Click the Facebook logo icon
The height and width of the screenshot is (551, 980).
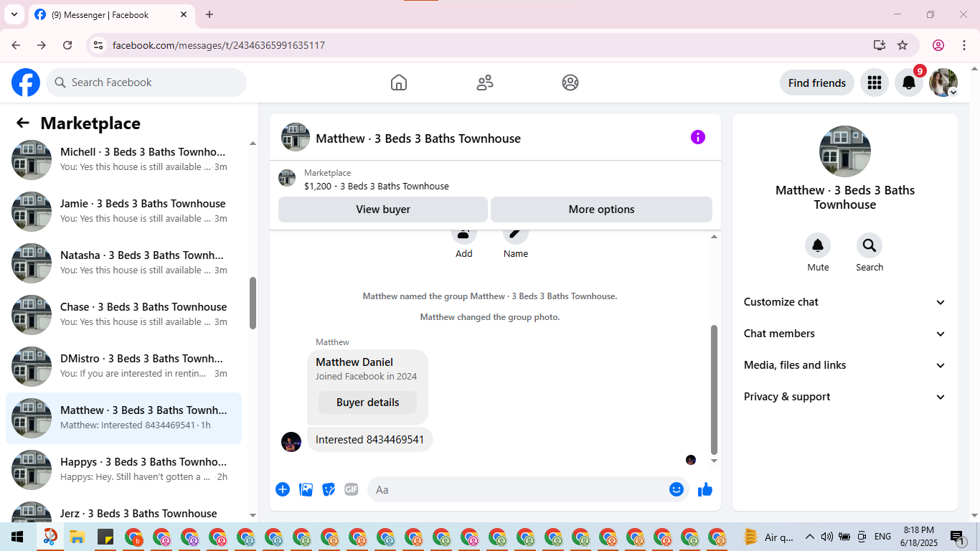[26, 83]
